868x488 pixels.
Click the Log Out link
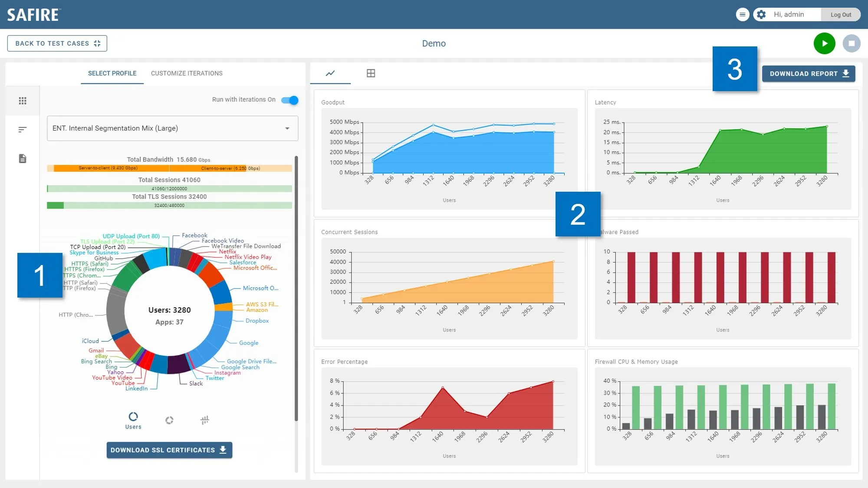(841, 14)
